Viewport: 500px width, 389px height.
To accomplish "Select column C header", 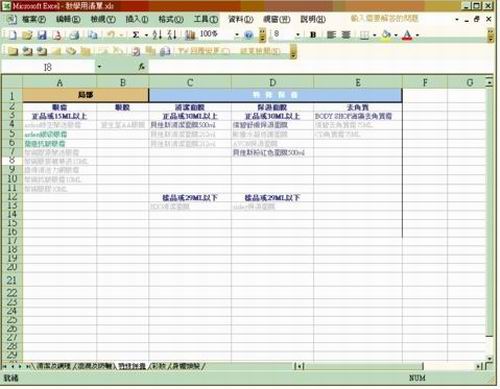I will [190, 82].
